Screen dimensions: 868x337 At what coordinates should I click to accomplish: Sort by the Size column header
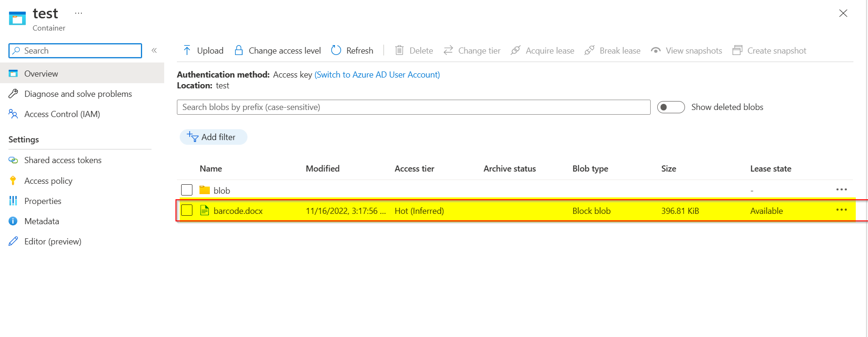(669, 169)
